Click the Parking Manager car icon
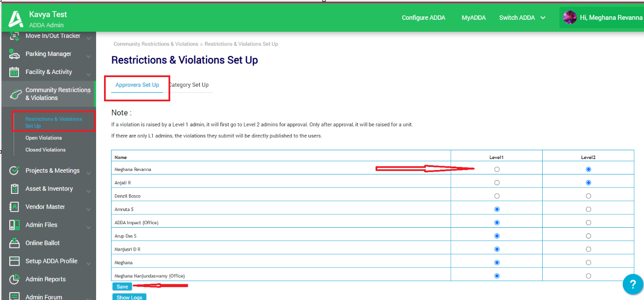Image resolution: width=644 pixels, height=300 pixels. pyautogui.click(x=15, y=54)
